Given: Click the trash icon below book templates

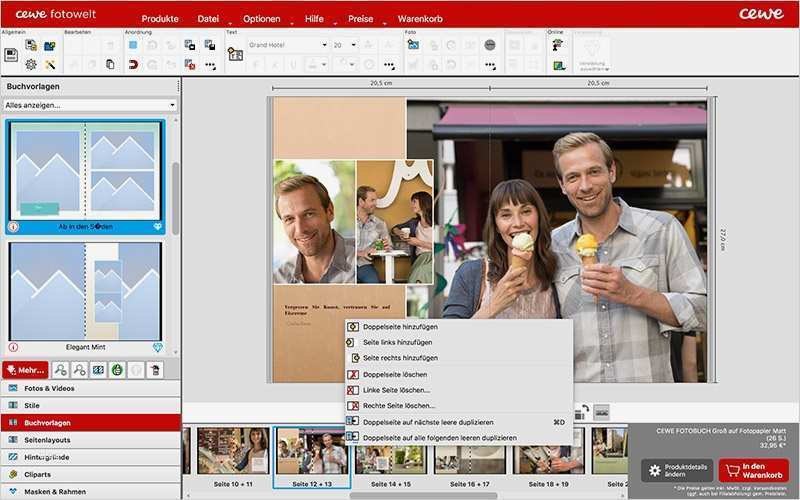Looking at the screenshot, I should pos(154,370).
